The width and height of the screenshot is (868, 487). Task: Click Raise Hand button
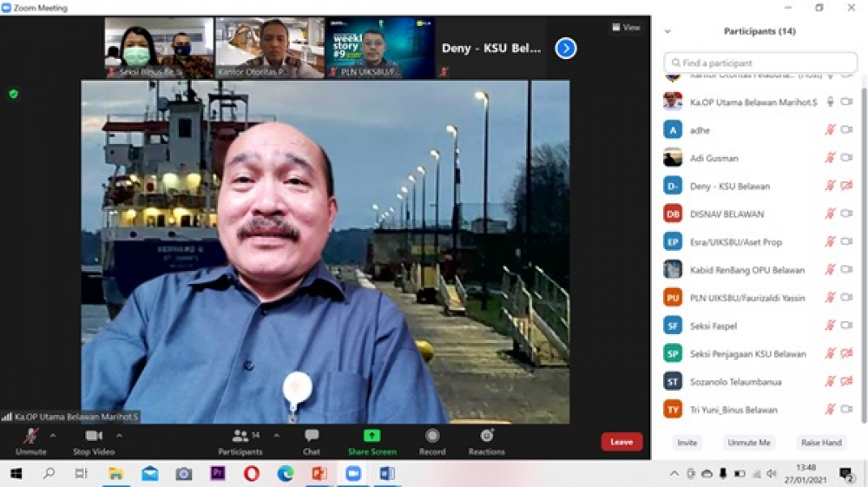pyautogui.click(x=821, y=443)
